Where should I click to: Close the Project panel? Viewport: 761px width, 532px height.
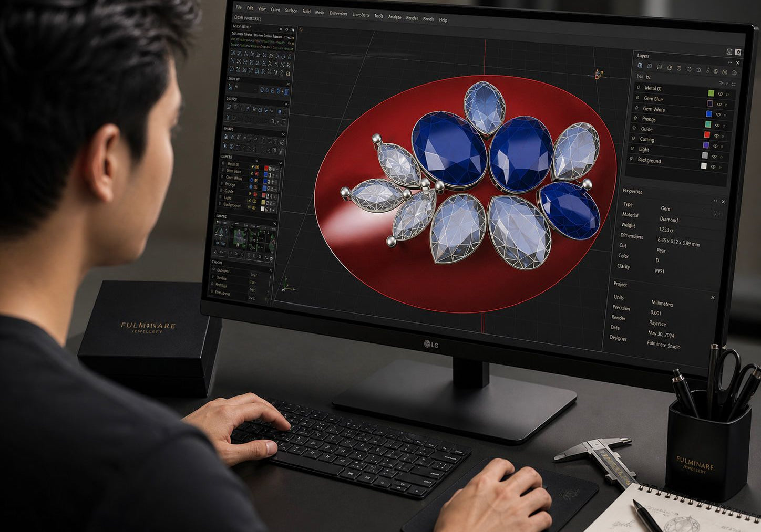point(713,298)
